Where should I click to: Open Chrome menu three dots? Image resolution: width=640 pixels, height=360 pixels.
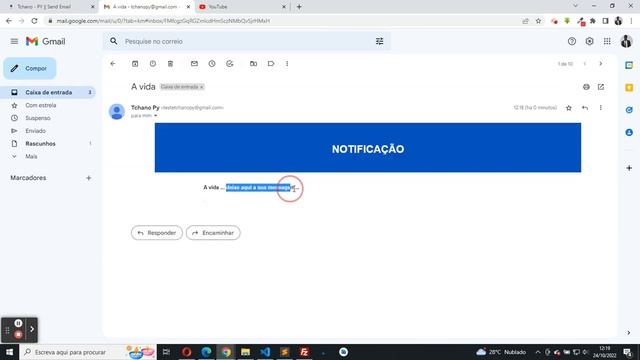coord(631,21)
